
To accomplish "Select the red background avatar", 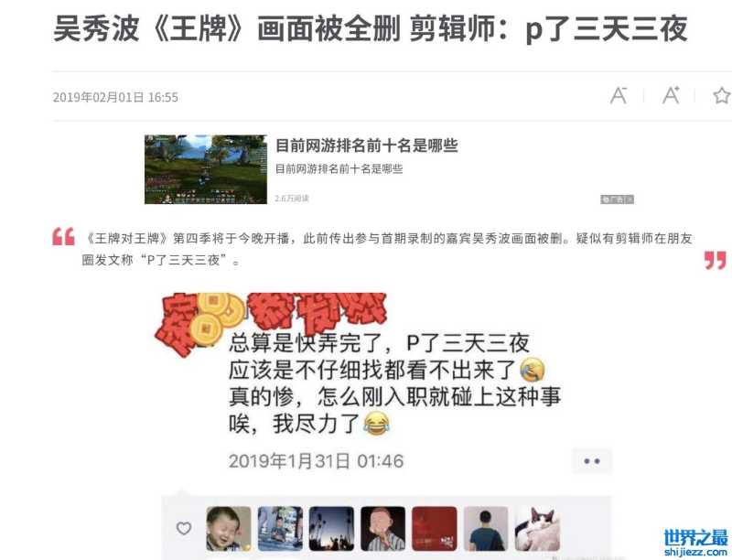I will point(434,529).
